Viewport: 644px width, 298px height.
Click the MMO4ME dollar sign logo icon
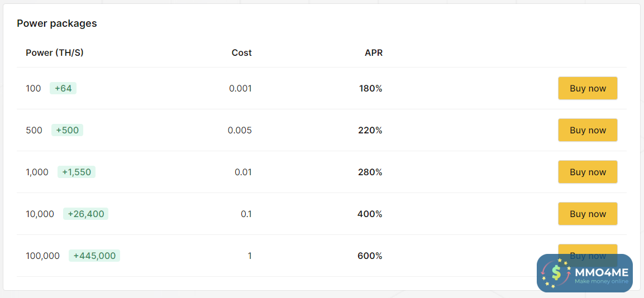pos(556,273)
